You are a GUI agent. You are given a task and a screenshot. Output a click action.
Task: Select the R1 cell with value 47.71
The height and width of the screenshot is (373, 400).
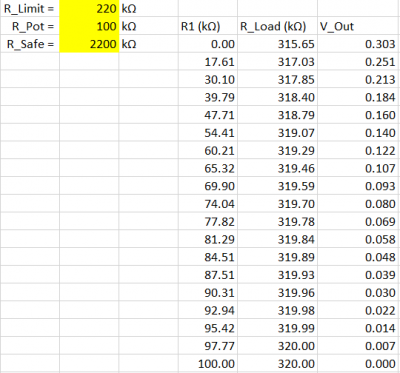pos(208,115)
